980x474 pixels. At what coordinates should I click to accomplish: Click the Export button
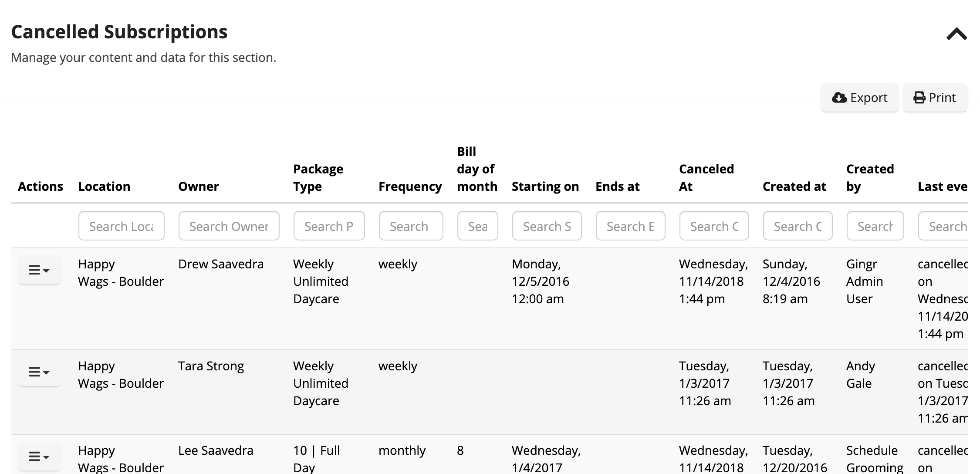(x=859, y=98)
